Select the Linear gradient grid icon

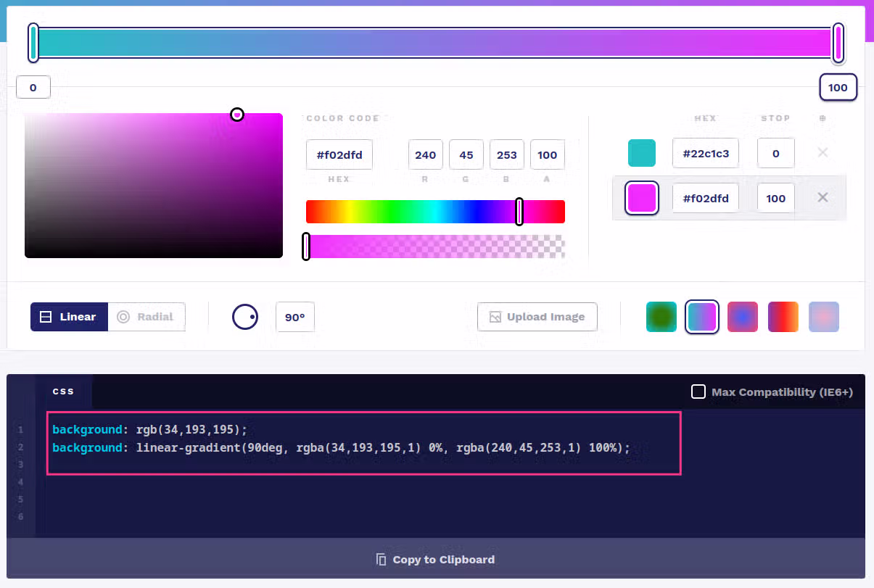[46, 317]
